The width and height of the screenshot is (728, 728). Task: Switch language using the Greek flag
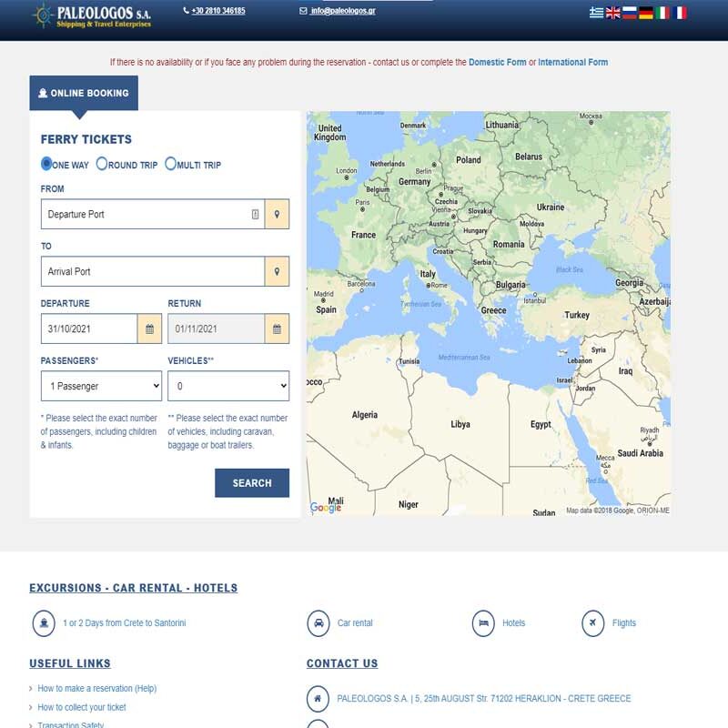point(596,13)
